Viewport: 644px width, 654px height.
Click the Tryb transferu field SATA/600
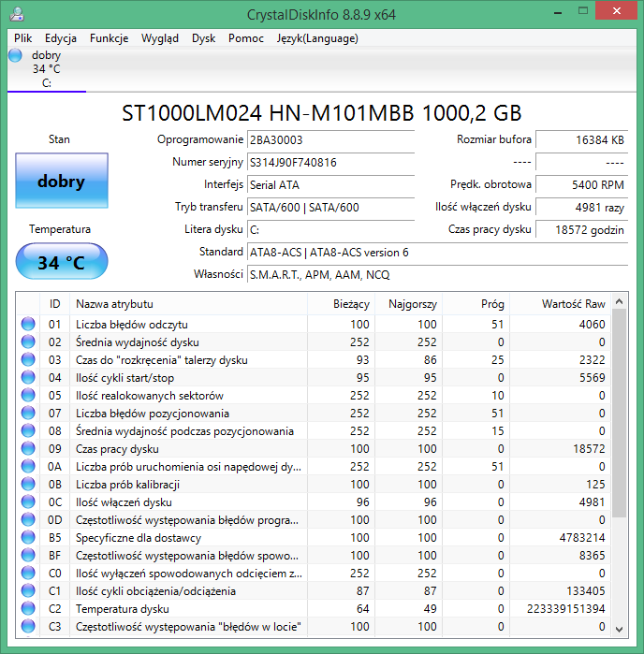point(330,208)
